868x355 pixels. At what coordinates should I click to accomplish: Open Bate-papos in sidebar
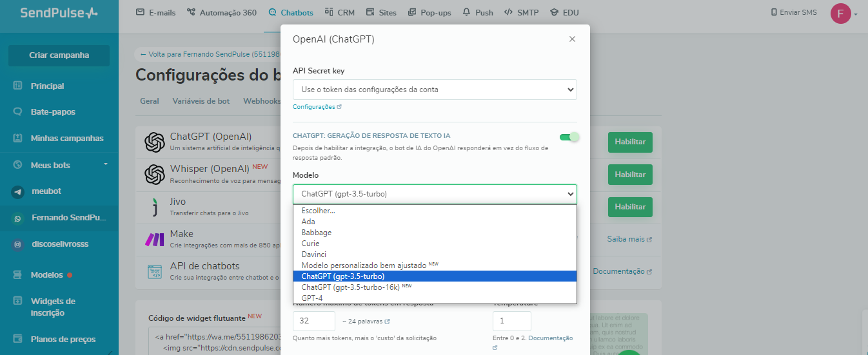(53, 111)
